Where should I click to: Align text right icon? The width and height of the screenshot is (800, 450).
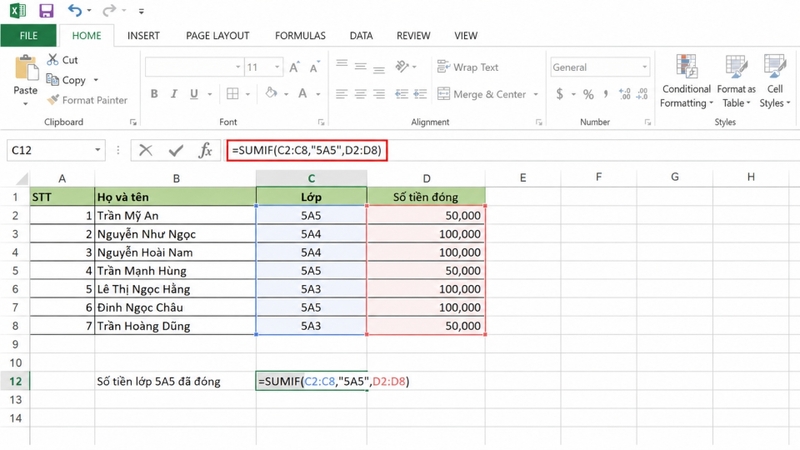click(x=379, y=94)
